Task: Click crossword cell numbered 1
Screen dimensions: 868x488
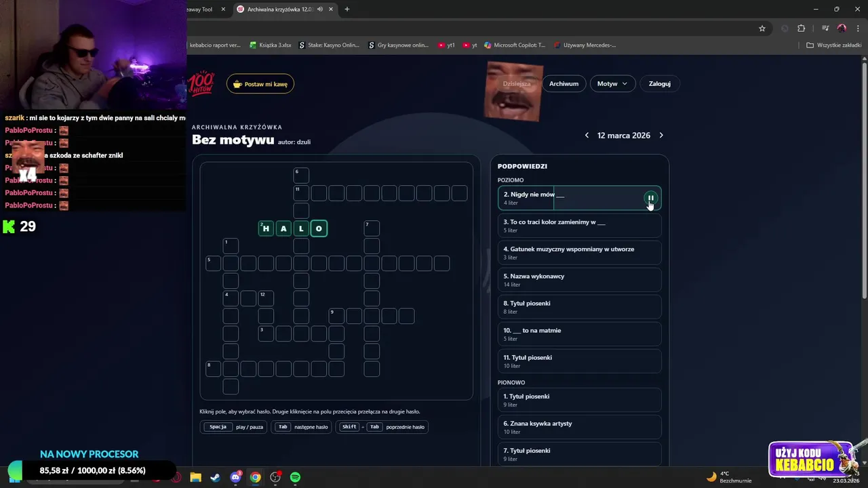Action: point(231,246)
